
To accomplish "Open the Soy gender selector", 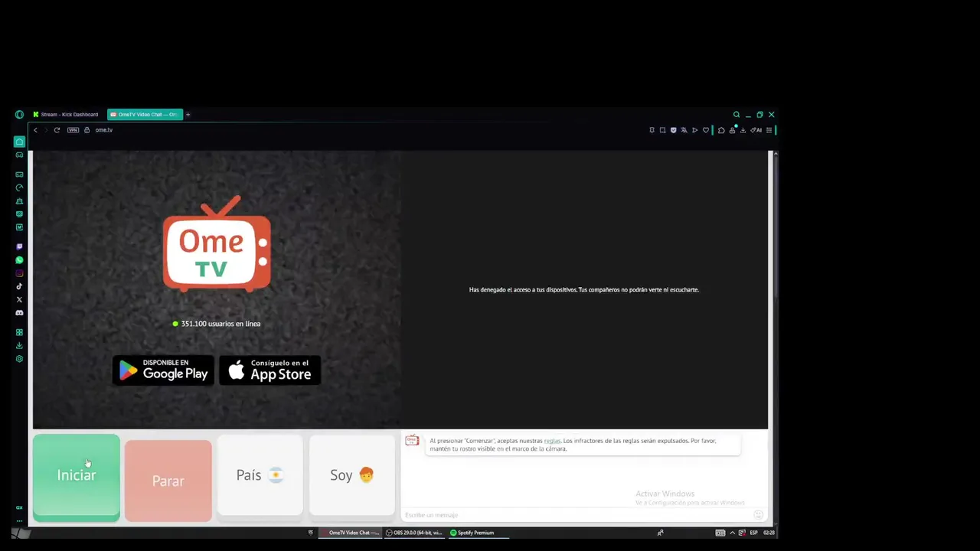I will (x=352, y=475).
